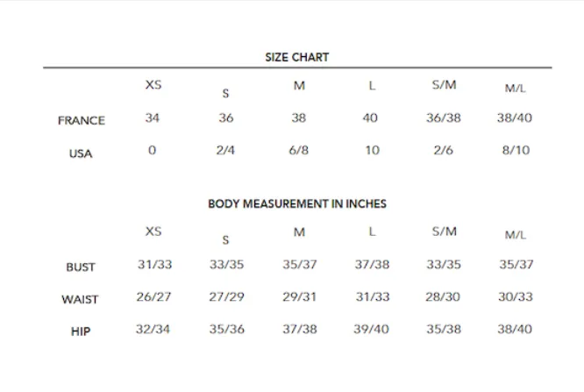
Task: Click bust measurement 37/38
Action: coord(372,265)
